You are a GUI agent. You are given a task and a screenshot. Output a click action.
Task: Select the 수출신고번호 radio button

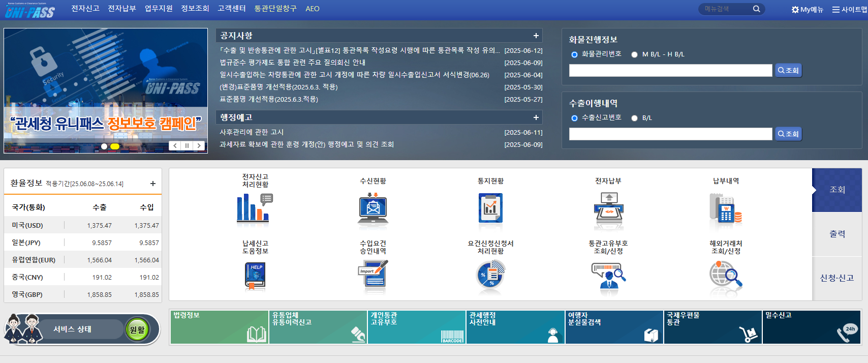pyautogui.click(x=574, y=118)
